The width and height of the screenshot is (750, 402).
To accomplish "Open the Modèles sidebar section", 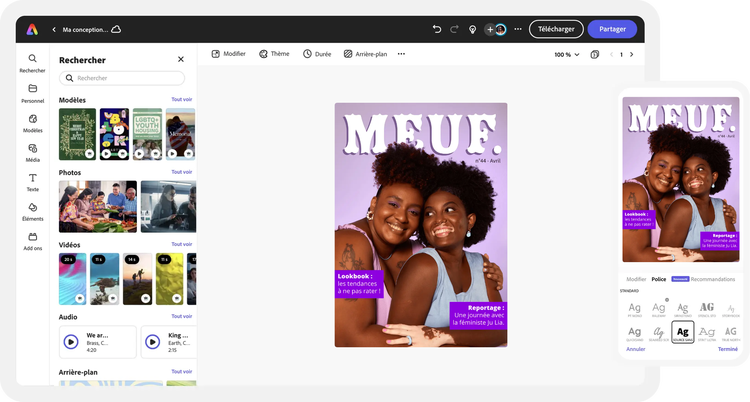I will click(33, 123).
